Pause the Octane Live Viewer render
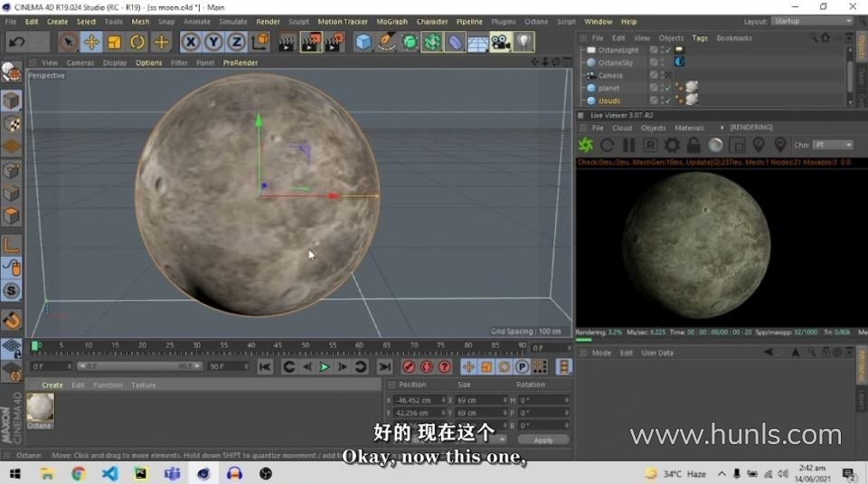Screen dimensions: 868x484 (628, 145)
